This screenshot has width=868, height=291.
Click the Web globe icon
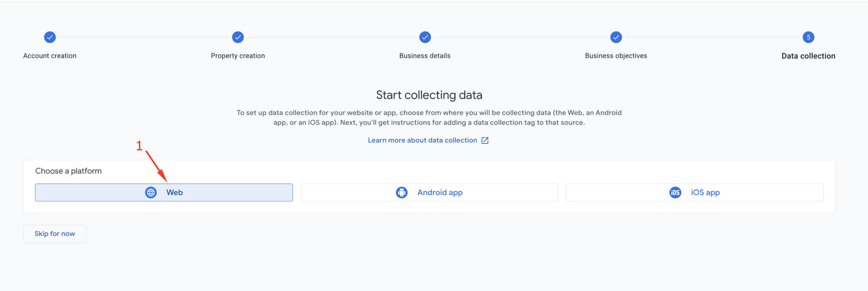coord(151,193)
